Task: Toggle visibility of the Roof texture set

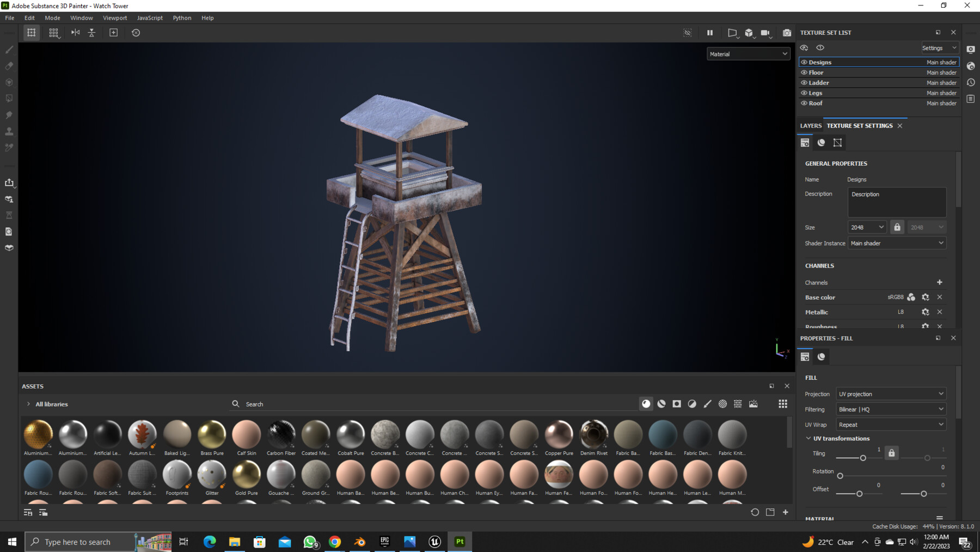Action: click(804, 103)
